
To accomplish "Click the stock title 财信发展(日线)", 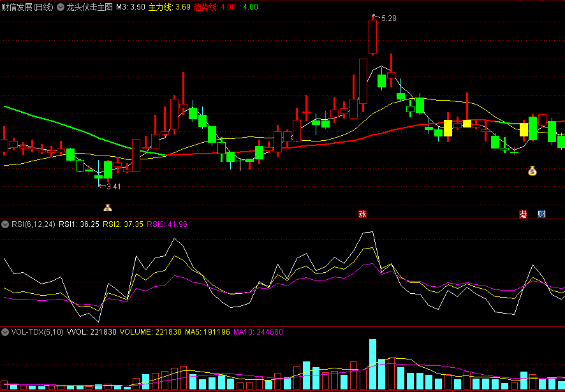I will click(27, 7).
